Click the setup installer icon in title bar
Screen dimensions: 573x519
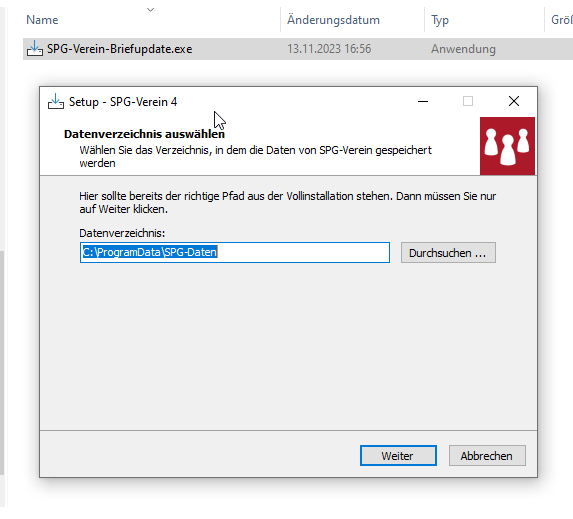(x=56, y=101)
